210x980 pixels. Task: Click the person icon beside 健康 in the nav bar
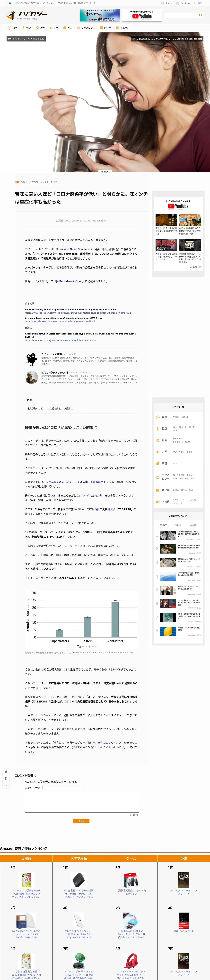(x=23, y=28)
